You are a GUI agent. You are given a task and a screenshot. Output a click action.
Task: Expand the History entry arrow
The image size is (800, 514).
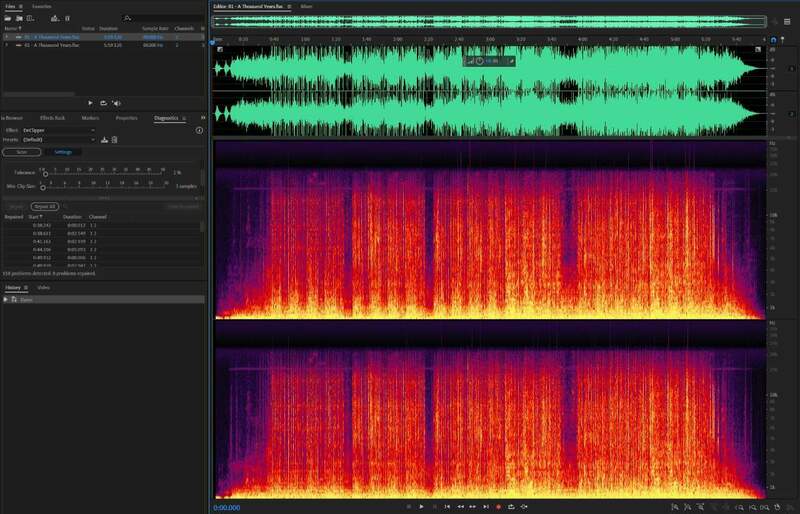pos(5,300)
